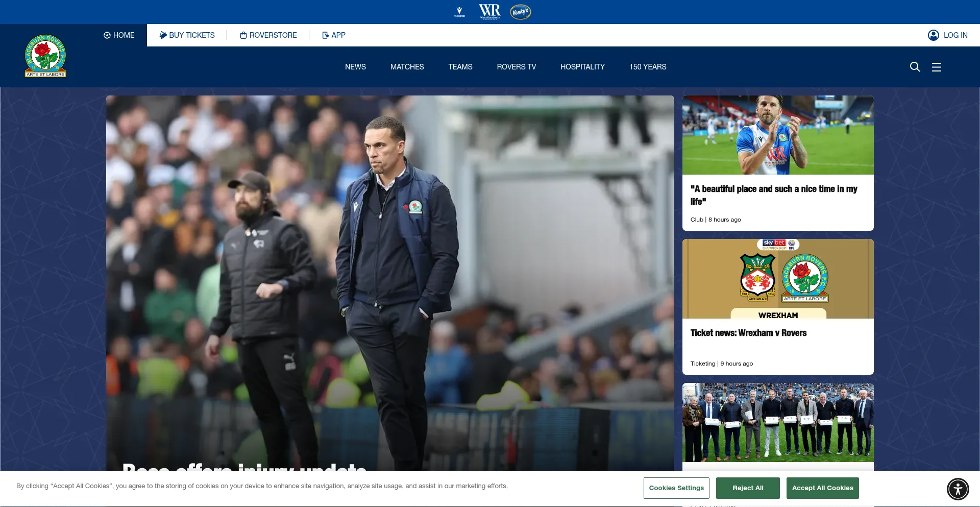Go to the Roverstore shop
The width and height of the screenshot is (980, 507).
pyautogui.click(x=268, y=35)
